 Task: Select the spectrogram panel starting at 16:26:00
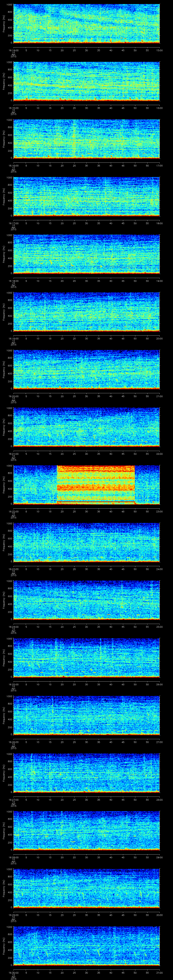tap(86, 715)
